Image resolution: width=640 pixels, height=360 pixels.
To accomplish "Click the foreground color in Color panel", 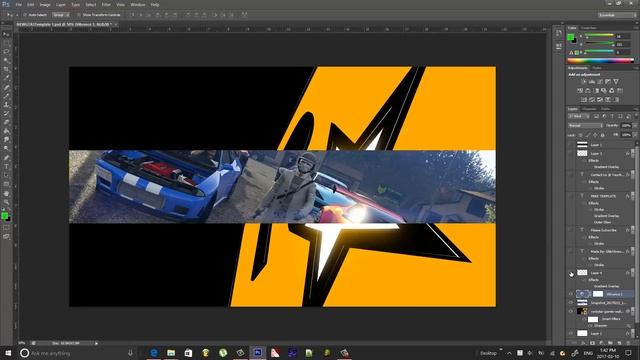I will [570, 37].
